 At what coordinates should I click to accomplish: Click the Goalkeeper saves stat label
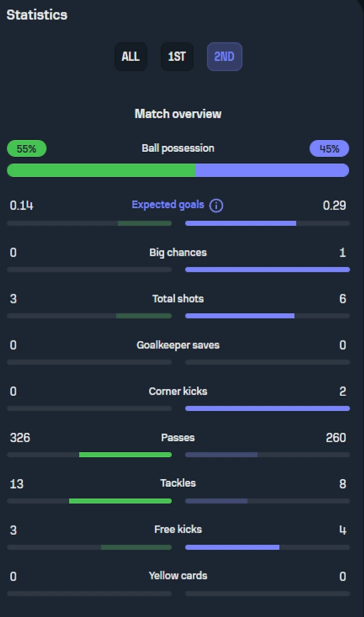(178, 345)
